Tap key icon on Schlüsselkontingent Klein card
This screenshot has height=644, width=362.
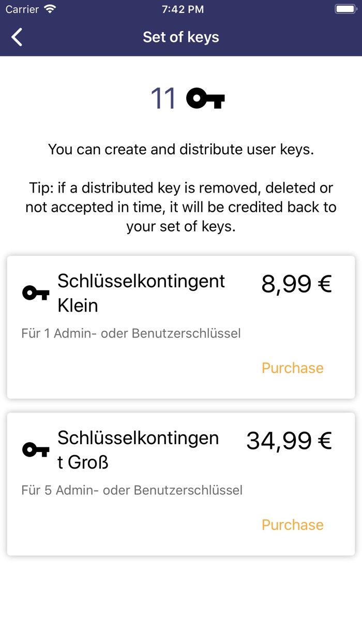[x=36, y=294]
